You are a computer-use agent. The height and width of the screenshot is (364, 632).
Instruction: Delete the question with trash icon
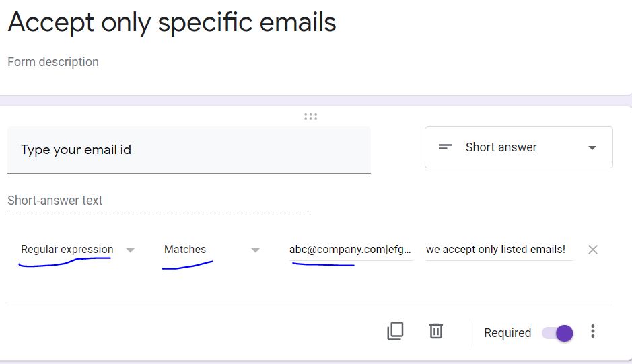pyautogui.click(x=436, y=331)
